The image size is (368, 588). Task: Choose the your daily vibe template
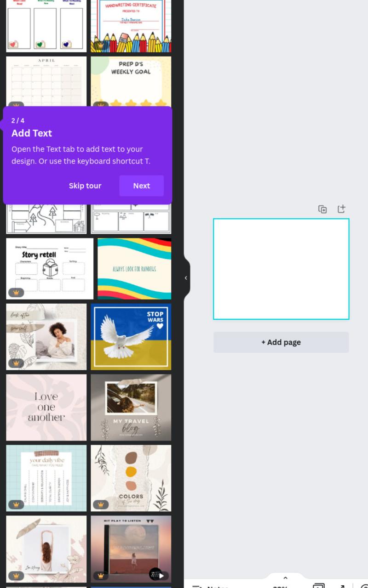[x=46, y=478]
